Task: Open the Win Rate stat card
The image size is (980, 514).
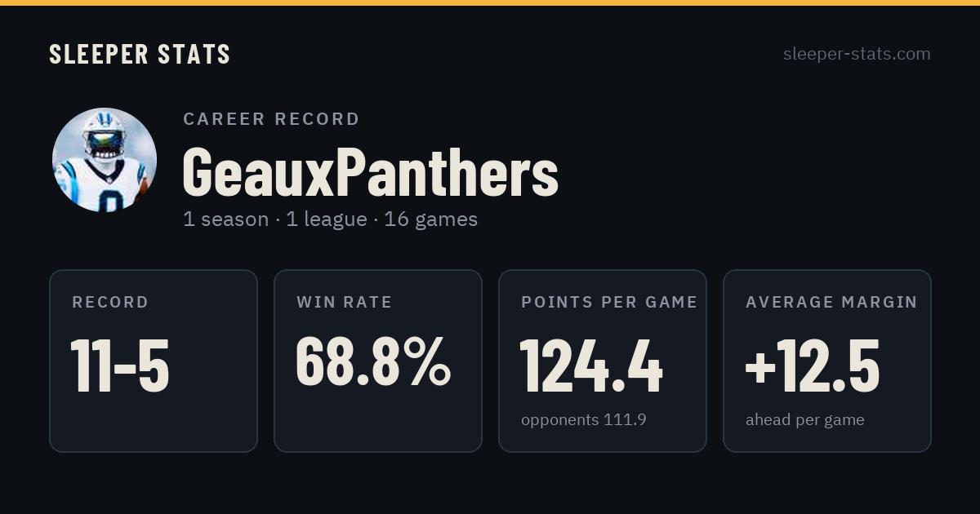Action: (x=378, y=361)
